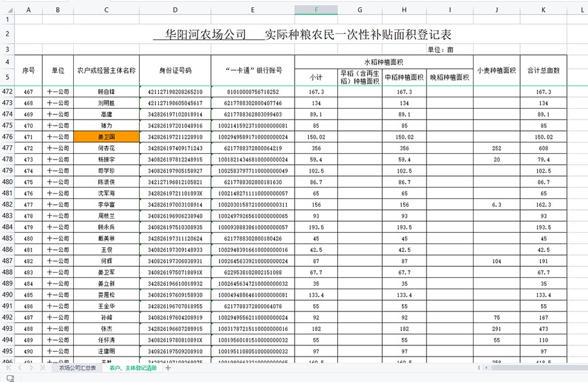Screen dimensions: 588x382
Task: Click the next sheet navigation arrow
Action: tap(31, 368)
